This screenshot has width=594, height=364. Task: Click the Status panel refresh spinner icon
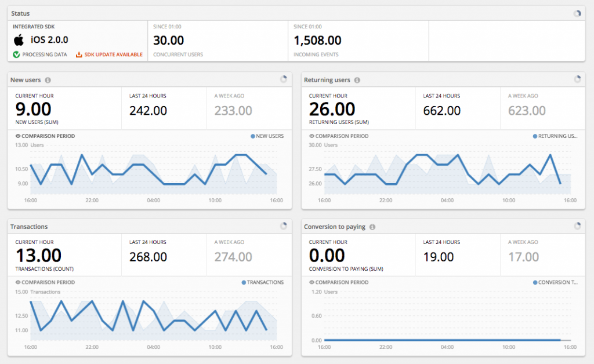[577, 13]
